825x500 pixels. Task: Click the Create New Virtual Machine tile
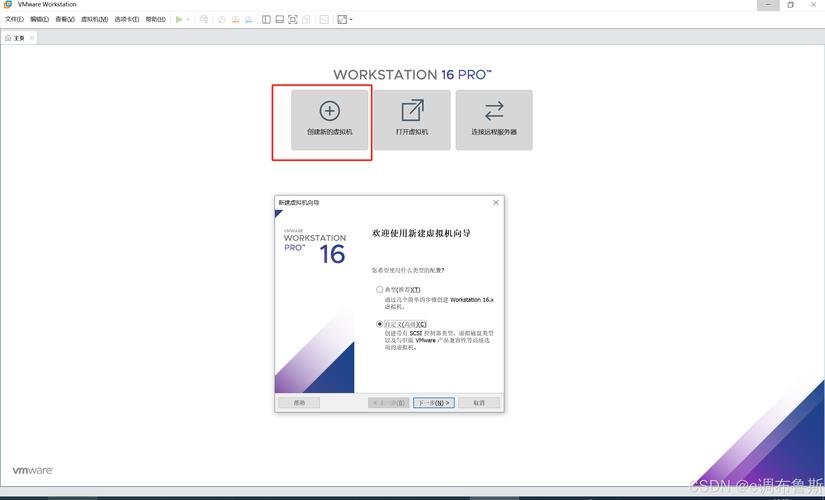tap(329, 120)
